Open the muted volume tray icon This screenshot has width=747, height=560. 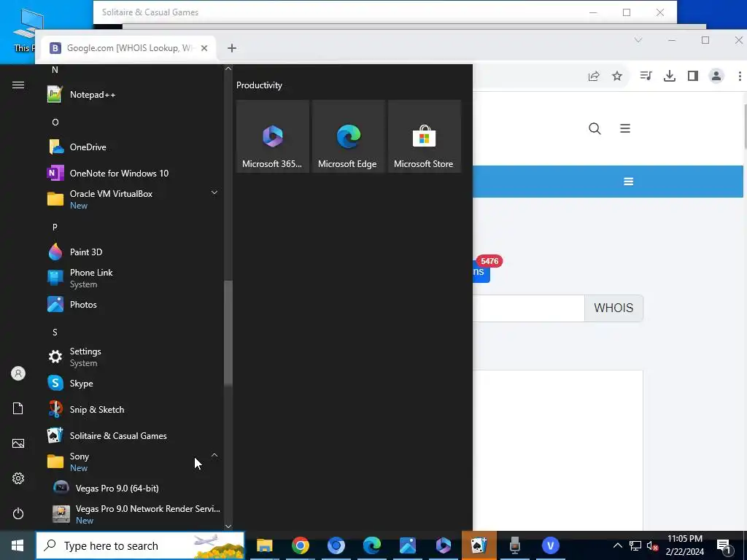pos(653,545)
